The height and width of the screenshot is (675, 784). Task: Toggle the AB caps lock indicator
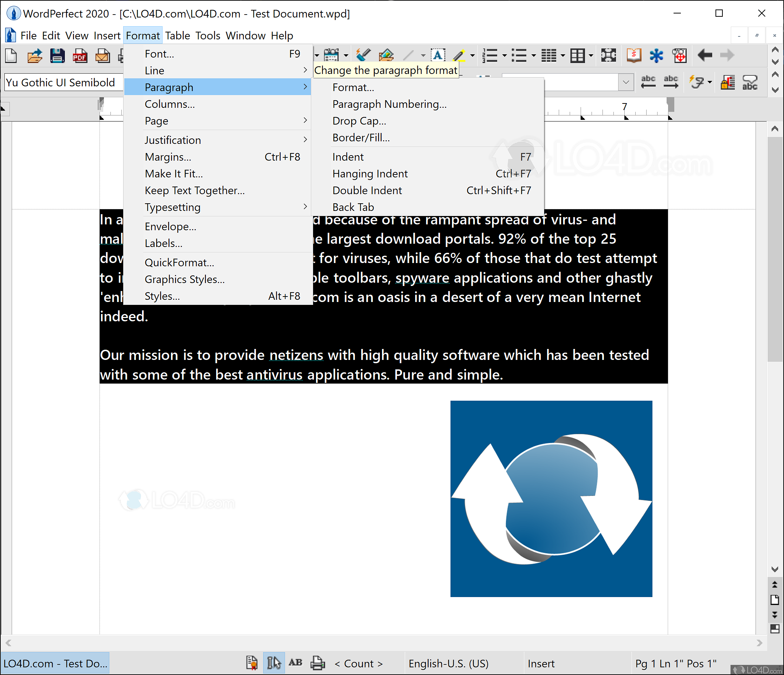click(295, 663)
